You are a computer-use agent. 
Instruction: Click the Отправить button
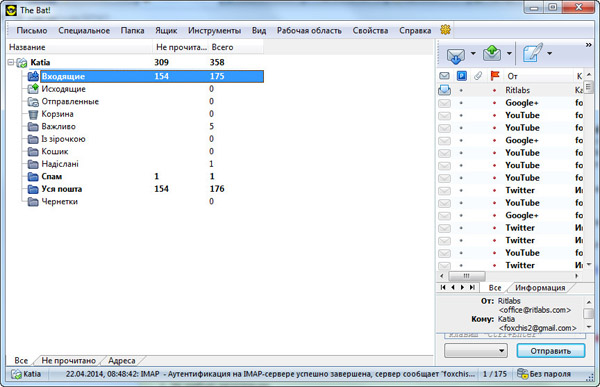551,351
